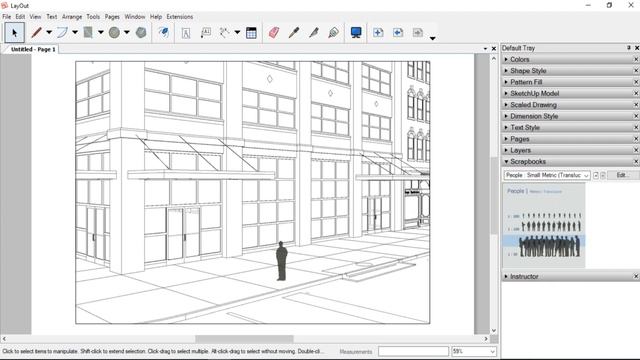Open the Text menu
The image size is (640, 360).
pyautogui.click(x=51, y=17)
